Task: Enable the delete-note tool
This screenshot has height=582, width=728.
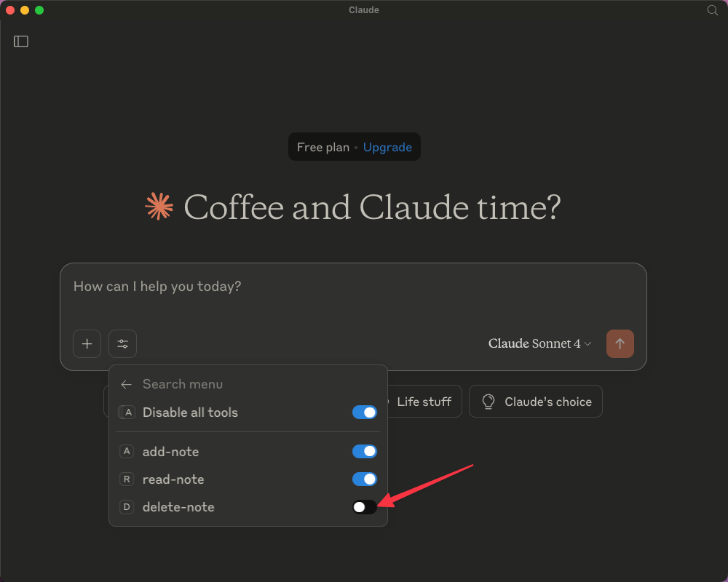Action: coord(365,507)
